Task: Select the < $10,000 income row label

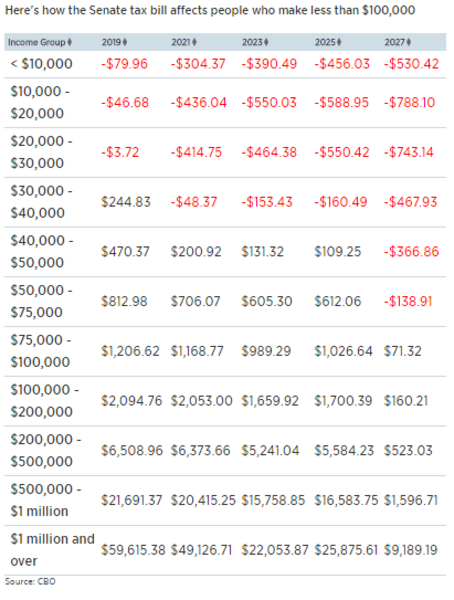Action: point(41,64)
